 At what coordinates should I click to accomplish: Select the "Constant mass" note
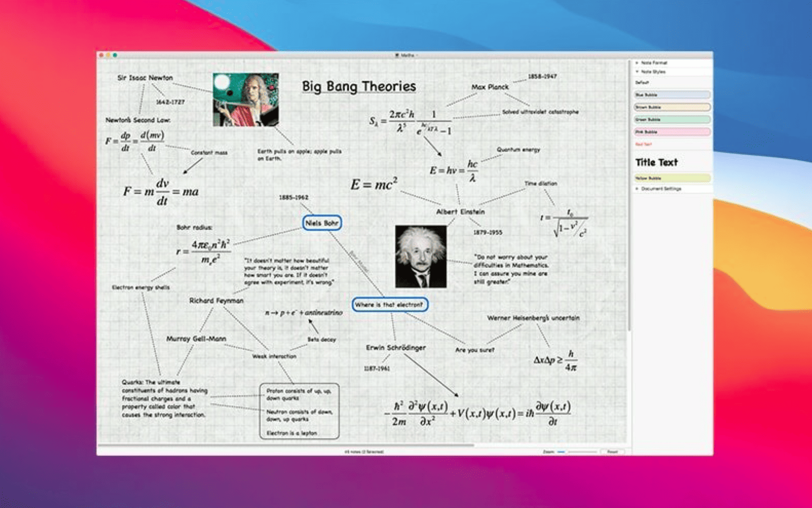tap(209, 153)
